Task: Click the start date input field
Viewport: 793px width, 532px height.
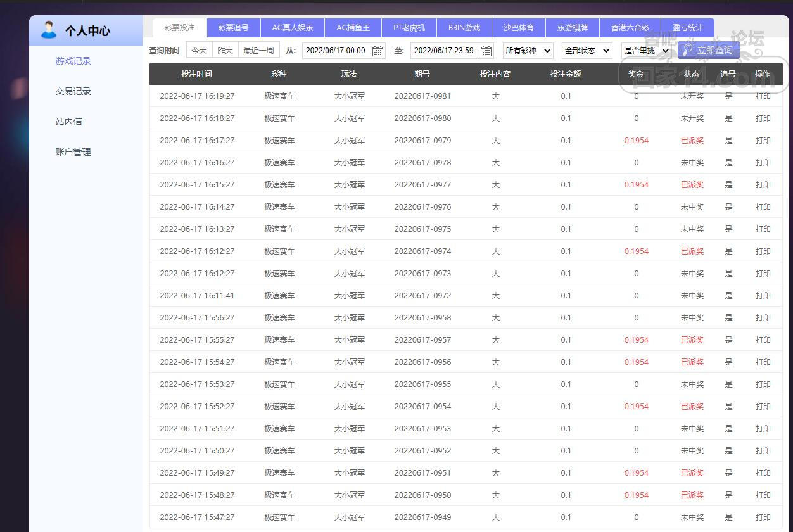Action: (336, 51)
